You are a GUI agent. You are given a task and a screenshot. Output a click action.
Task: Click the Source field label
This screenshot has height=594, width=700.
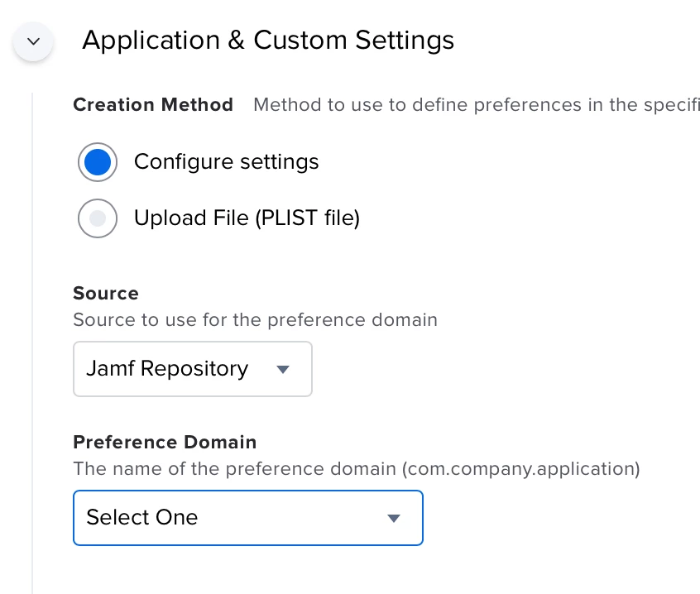[x=106, y=294]
